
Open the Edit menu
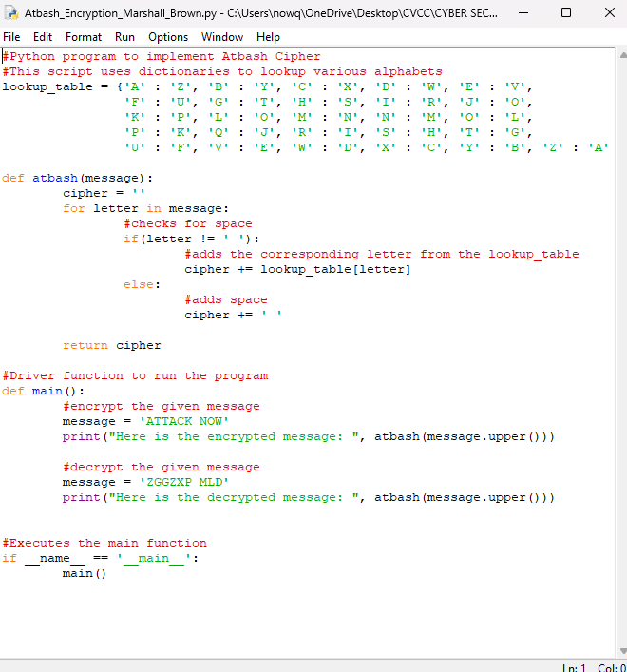[43, 37]
